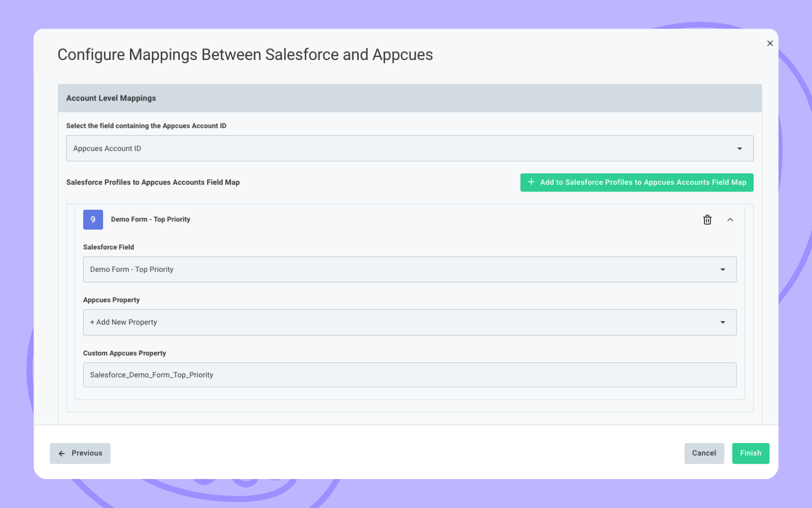Click the Salesforce Field label
The image size is (812, 508).
pyautogui.click(x=109, y=247)
